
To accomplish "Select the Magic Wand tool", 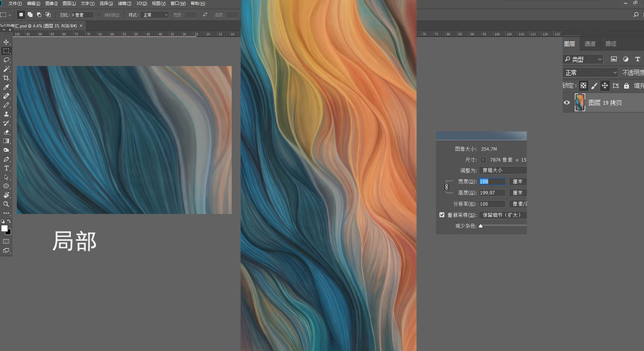I will click(x=6, y=69).
